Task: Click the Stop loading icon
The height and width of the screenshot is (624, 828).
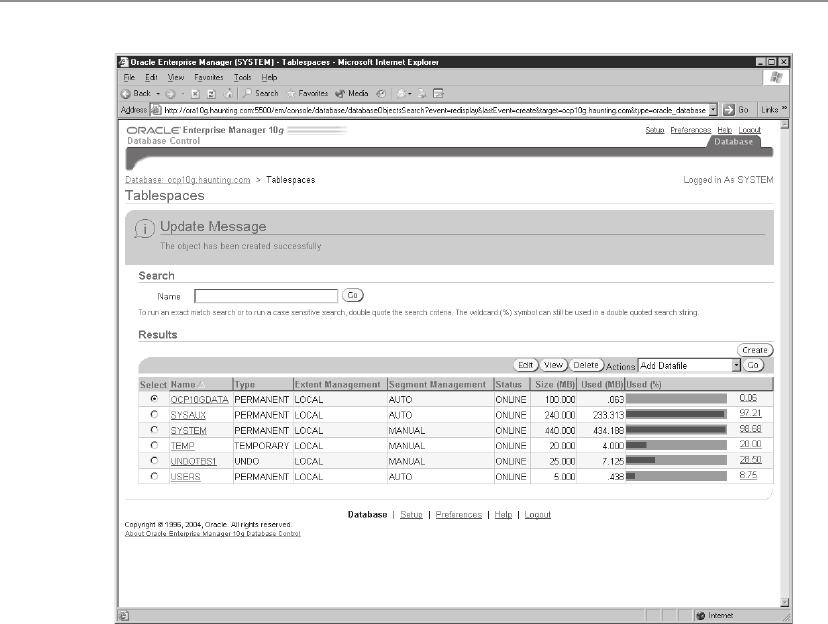Action: click(195, 94)
